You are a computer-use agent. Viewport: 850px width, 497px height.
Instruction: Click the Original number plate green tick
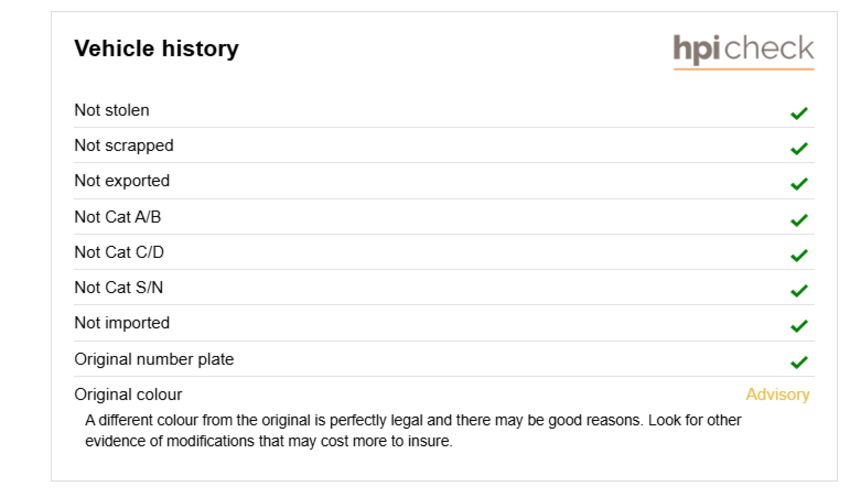[x=799, y=362]
